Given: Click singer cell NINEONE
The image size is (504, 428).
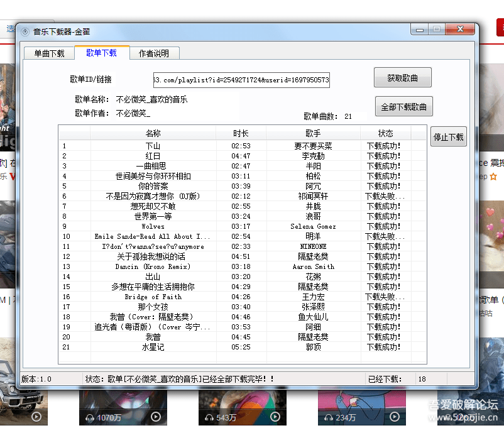Looking at the screenshot, I should [313, 246].
